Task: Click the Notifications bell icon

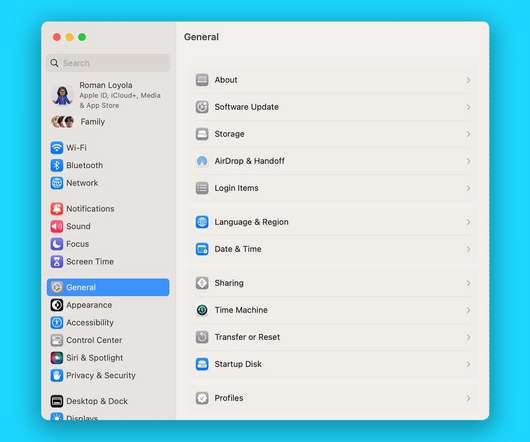Action: tap(56, 209)
